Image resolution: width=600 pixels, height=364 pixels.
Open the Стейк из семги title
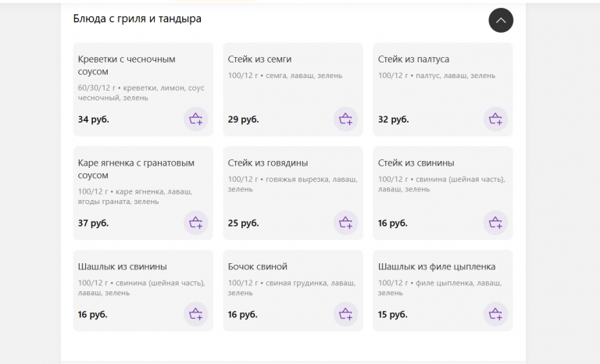[x=259, y=59]
